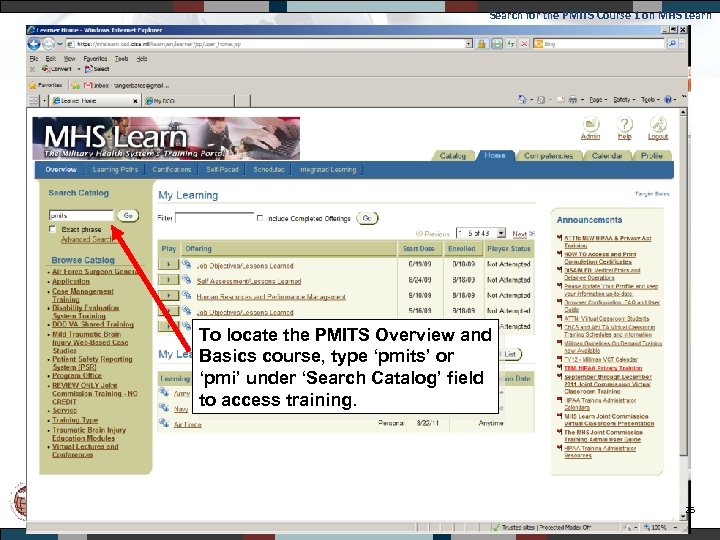Click Go button next to Search Catalog field
720x540 pixels.
tap(128, 215)
